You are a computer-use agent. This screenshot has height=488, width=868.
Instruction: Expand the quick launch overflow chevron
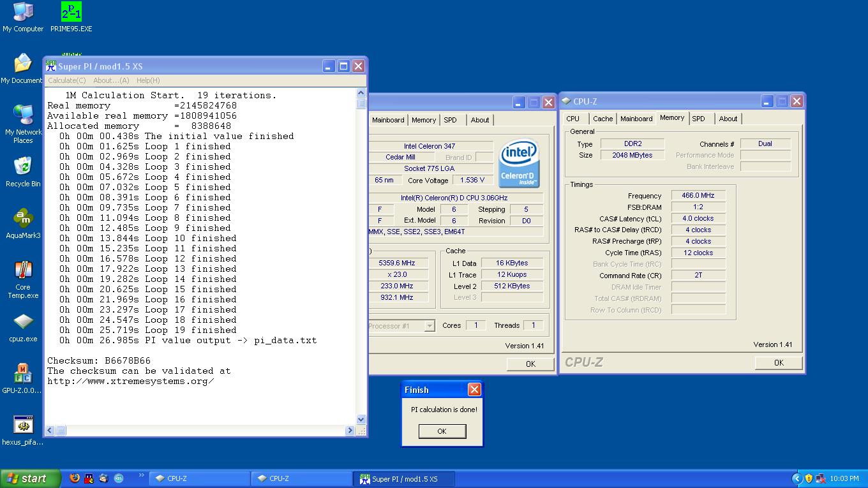141,475
